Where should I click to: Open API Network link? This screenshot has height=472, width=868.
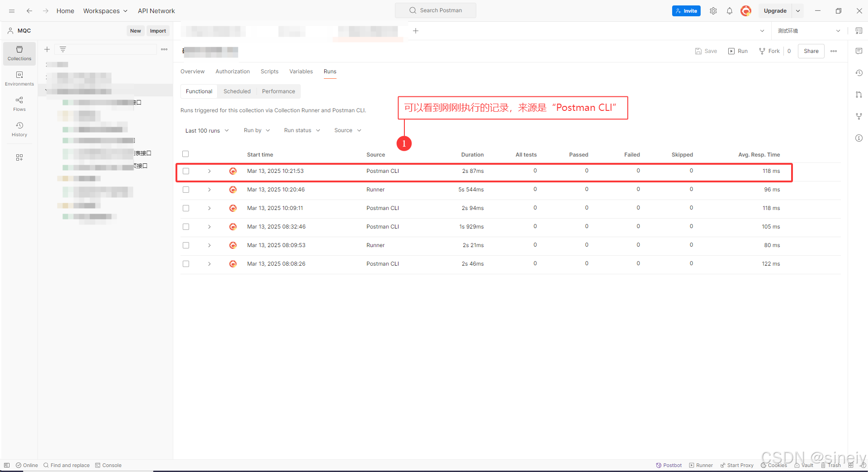pos(157,11)
